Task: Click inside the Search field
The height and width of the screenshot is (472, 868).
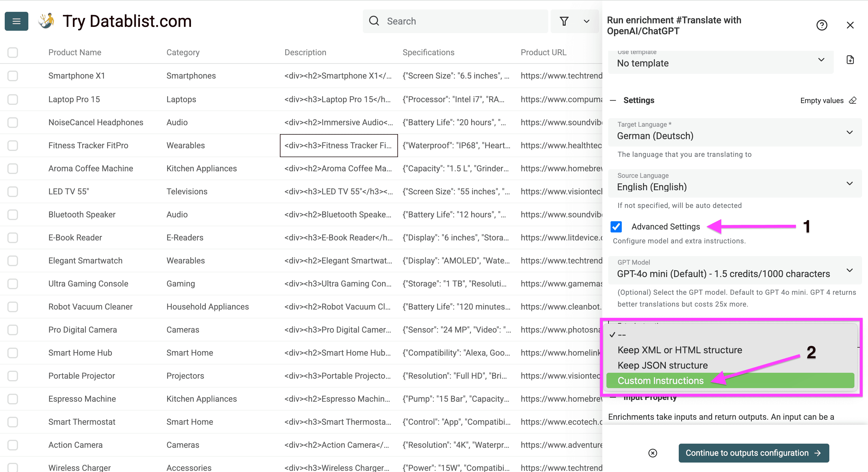Action: tap(438, 21)
